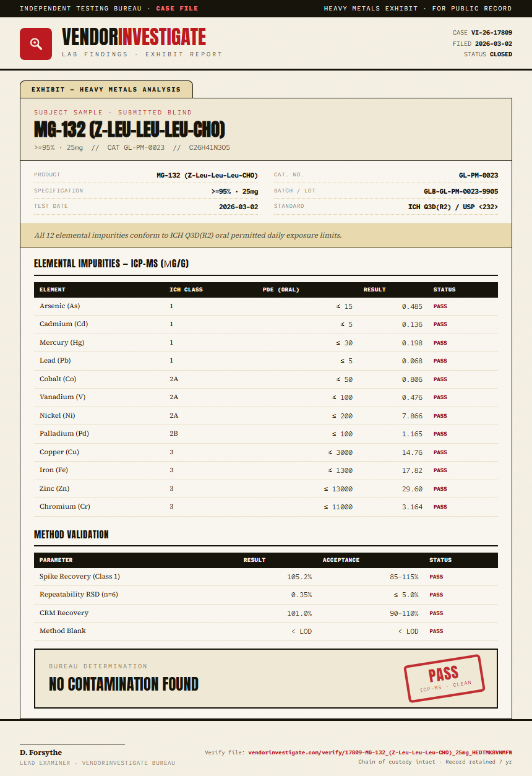Image resolution: width=532 pixels, height=776 pixels.
Task: Click the conformance summary banner text
Action: pos(188,235)
